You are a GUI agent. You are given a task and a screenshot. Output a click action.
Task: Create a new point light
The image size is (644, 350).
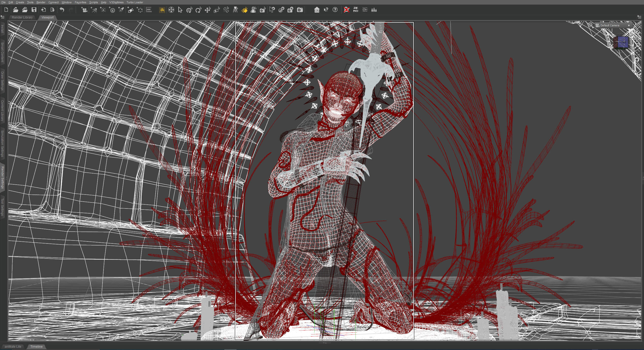pos(103,10)
